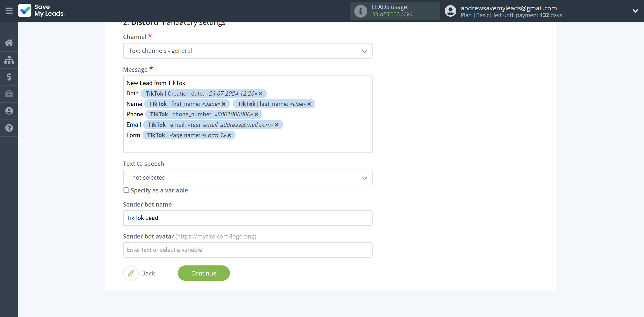
Task: Click the Back pencil icon
Action: [x=131, y=273]
